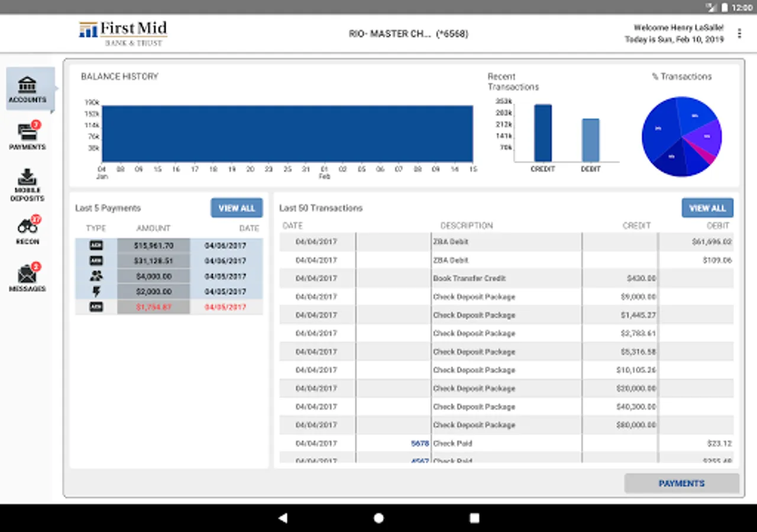Viewport: 757px width, 532px height.
Task: Click View All for Last 50 Transactions
Action: pos(707,208)
